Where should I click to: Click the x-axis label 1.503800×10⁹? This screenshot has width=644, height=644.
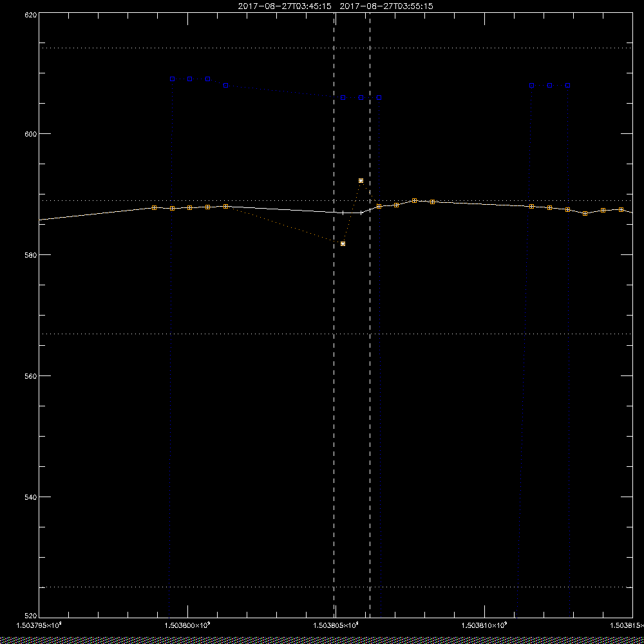click(x=187, y=625)
